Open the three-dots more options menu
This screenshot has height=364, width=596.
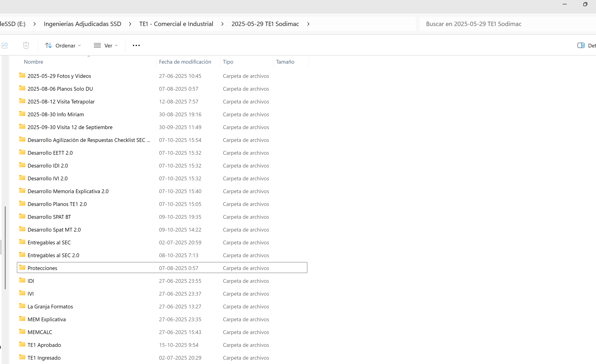[136, 46]
